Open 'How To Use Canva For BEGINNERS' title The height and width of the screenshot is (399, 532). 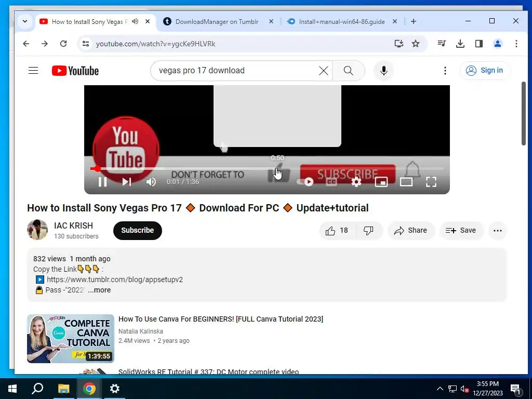[220, 319]
